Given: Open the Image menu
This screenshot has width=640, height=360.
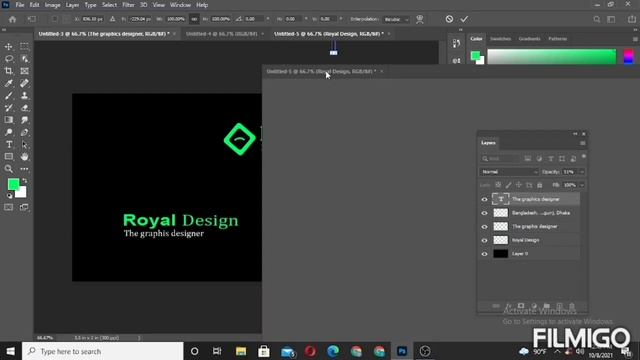Looking at the screenshot, I should click(52, 5).
